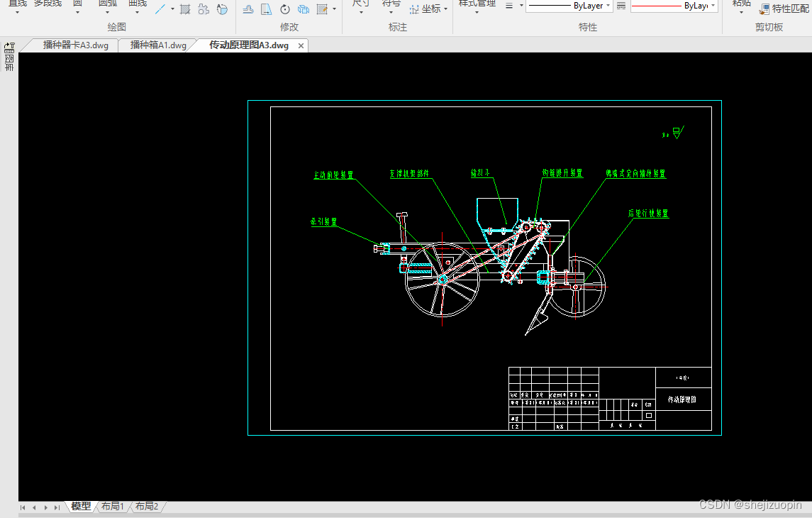
Task: Select the offset tool in 修改 group
Action: pyautogui.click(x=248, y=9)
